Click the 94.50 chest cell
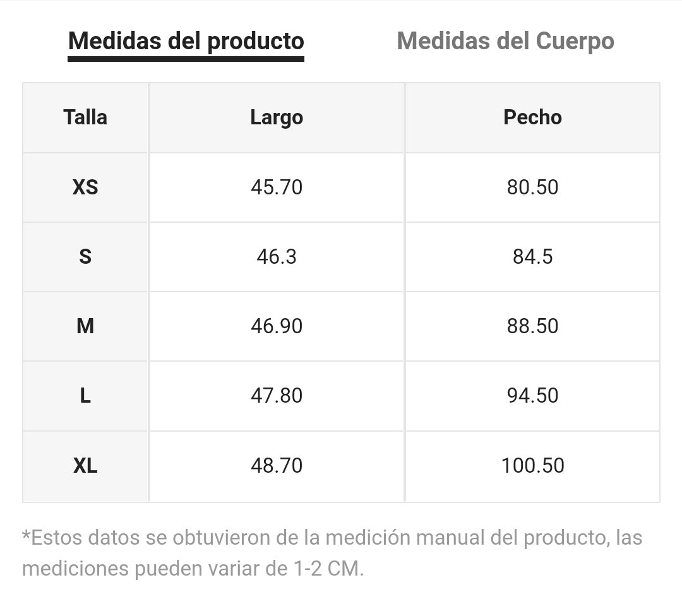The height and width of the screenshot is (616, 682). coord(532,396)
